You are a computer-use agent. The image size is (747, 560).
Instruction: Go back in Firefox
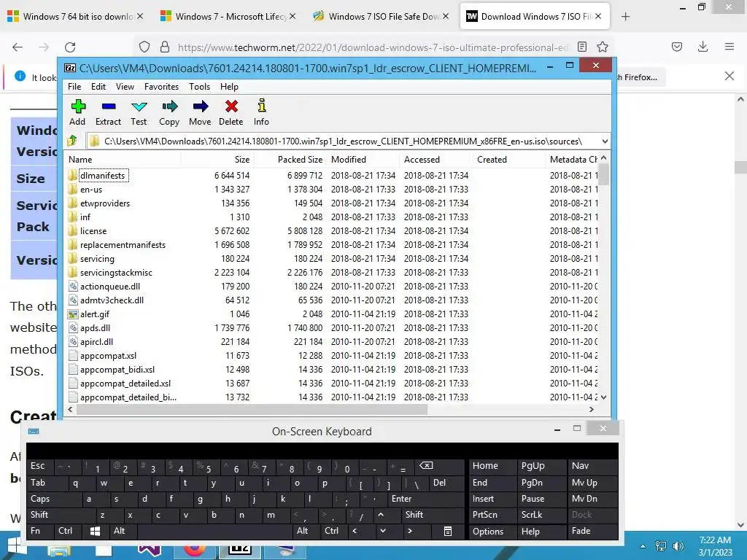[x=18, y=47]
